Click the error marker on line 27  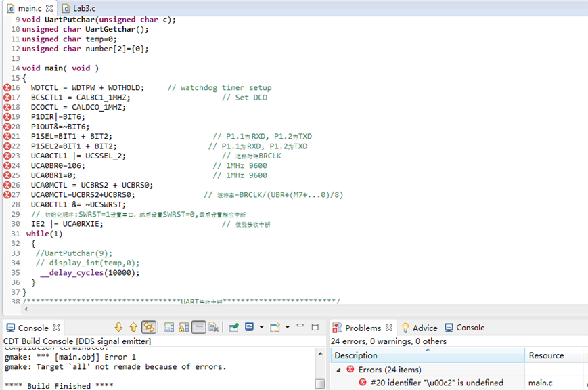click(x=6, y=195)
